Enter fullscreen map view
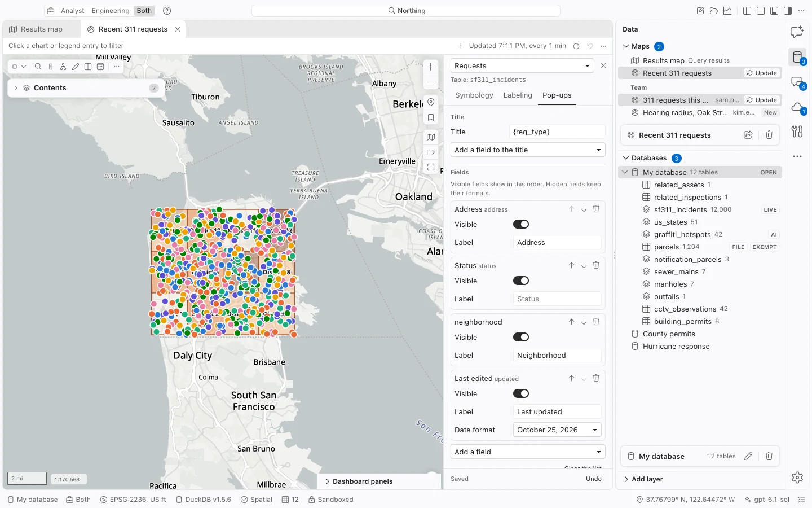This screenshot has width=812, height=508. (x=431, y=167)
